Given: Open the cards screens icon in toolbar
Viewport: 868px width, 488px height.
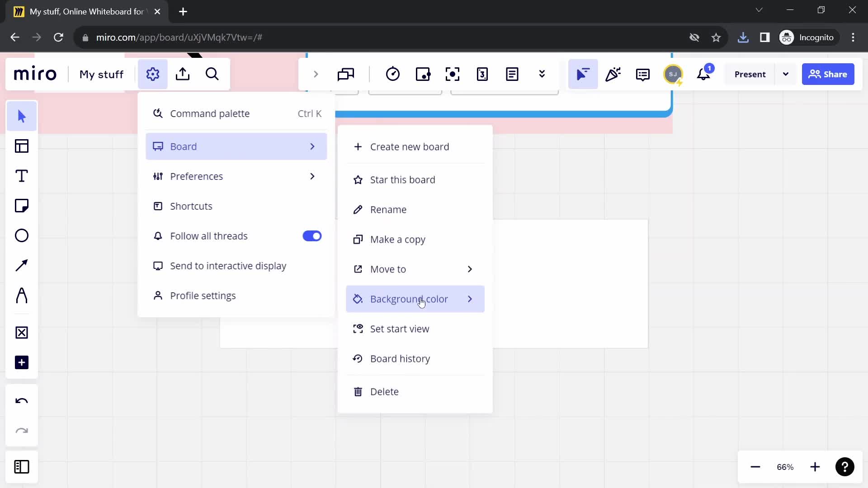Looking at the screenshot, I should click(x=346, y=74).
